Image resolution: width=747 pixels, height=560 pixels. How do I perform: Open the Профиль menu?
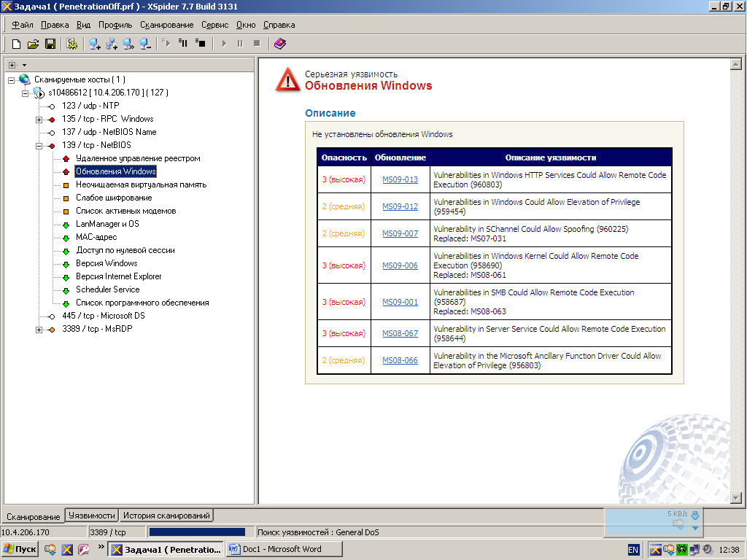pyautogui.click(x=115, y=25)
